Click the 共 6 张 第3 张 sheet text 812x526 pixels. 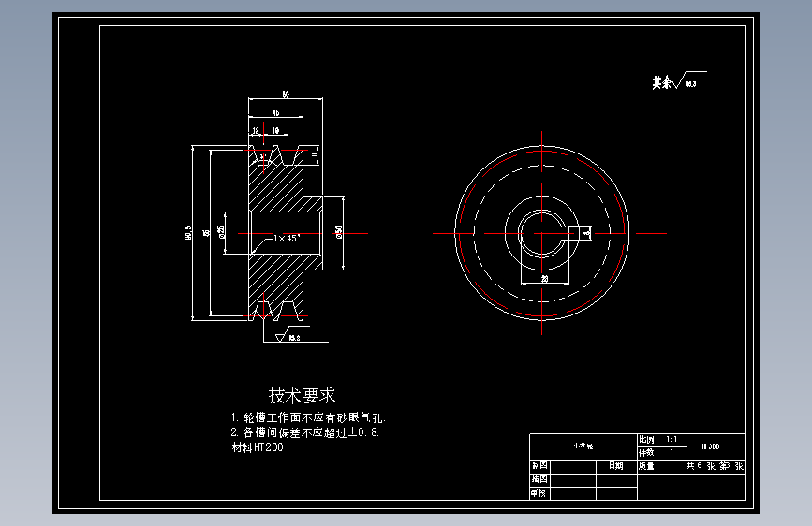point(716,466)
